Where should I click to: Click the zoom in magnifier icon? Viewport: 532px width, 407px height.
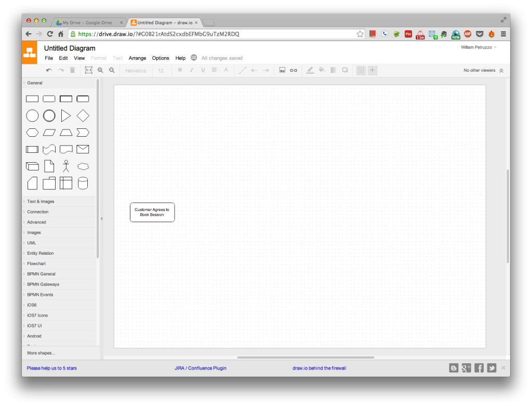100,70
